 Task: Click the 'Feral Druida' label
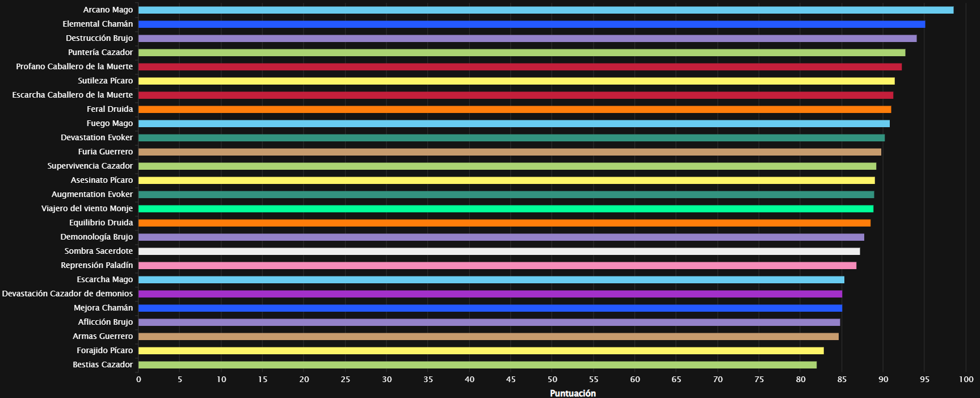(x=110, y=109)
